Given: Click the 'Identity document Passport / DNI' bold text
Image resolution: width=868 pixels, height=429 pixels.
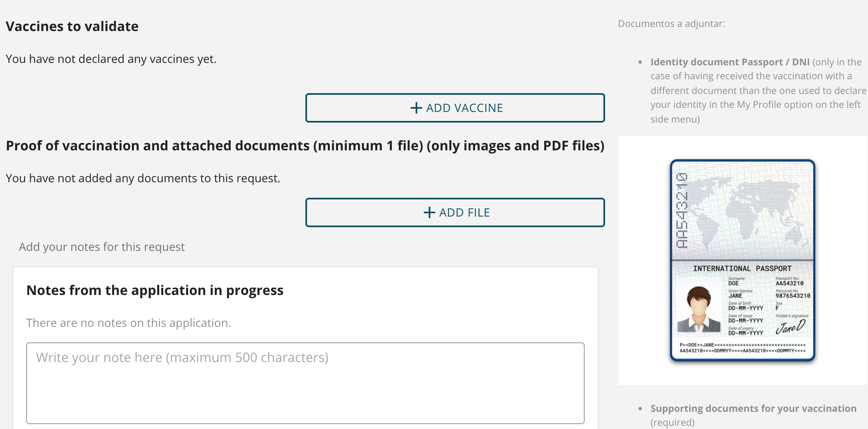Looking at the screenshot, I should pyautogui.click(x=730, y=62).
